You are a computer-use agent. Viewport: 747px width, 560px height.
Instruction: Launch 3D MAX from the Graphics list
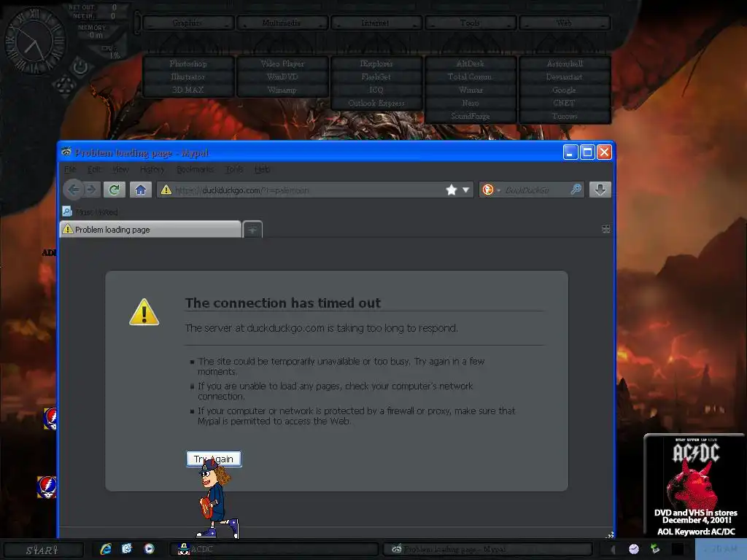(187, 90)
